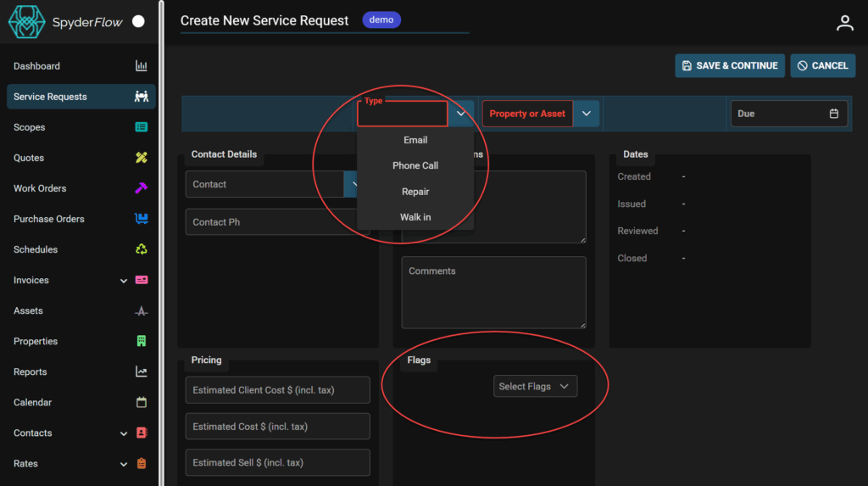Pick the Repair type option
The height and width of the screenshot is (486, 868).
415,192
